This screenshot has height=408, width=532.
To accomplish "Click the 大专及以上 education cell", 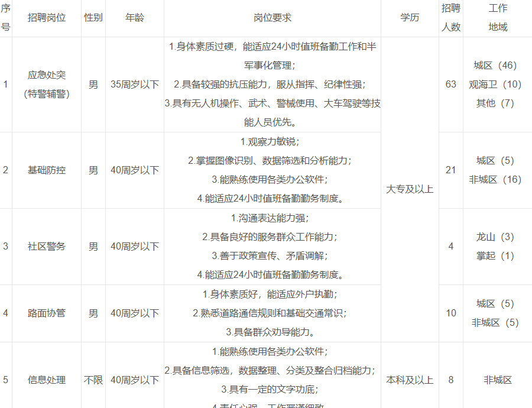I will (409, 189).
